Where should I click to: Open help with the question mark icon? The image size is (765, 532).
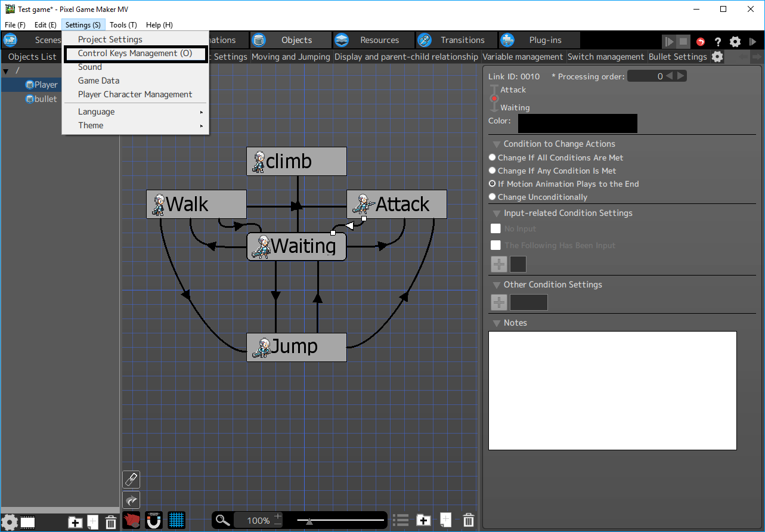coord(718,42)
